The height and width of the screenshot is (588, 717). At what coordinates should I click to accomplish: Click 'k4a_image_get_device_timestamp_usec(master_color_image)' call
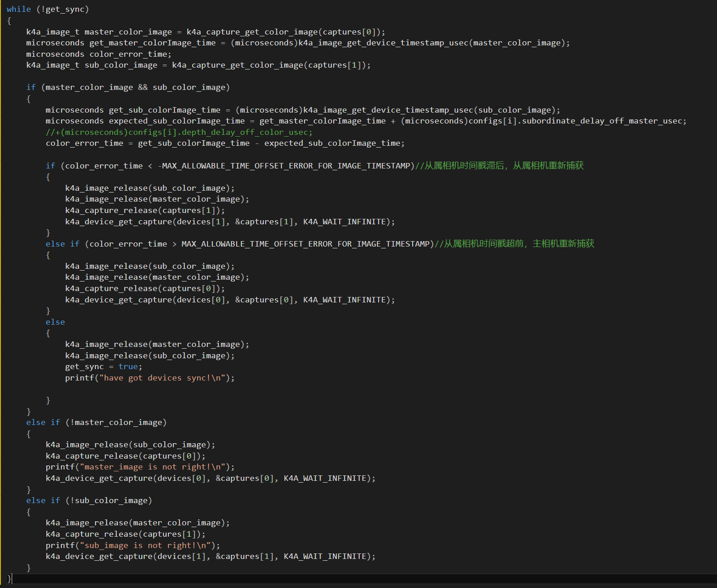tap(431, 43)
